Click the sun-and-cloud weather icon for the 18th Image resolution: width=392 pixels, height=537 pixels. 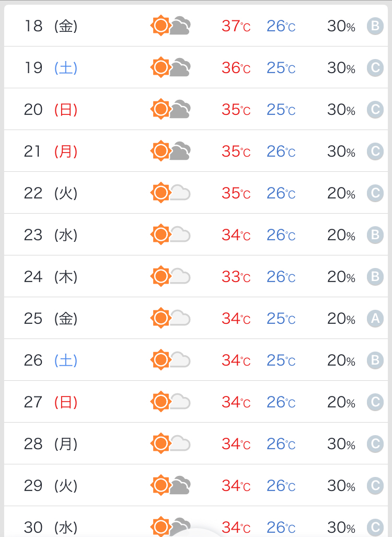click(x=170, y=26)
